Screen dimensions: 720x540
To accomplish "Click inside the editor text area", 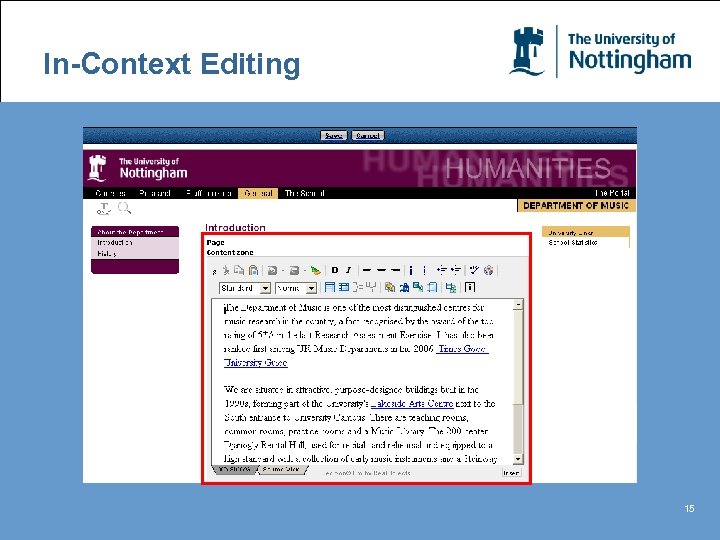I will pyautogui.click(x=362, y=382).
